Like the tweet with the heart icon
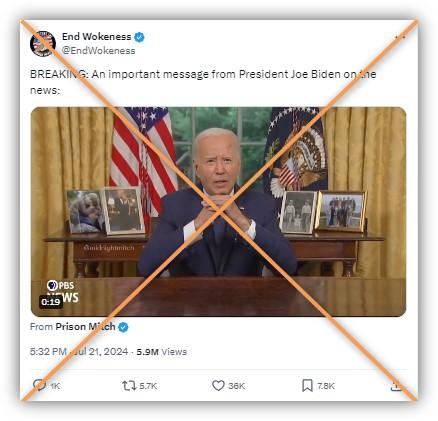438x421 pixels. point(218,386)
